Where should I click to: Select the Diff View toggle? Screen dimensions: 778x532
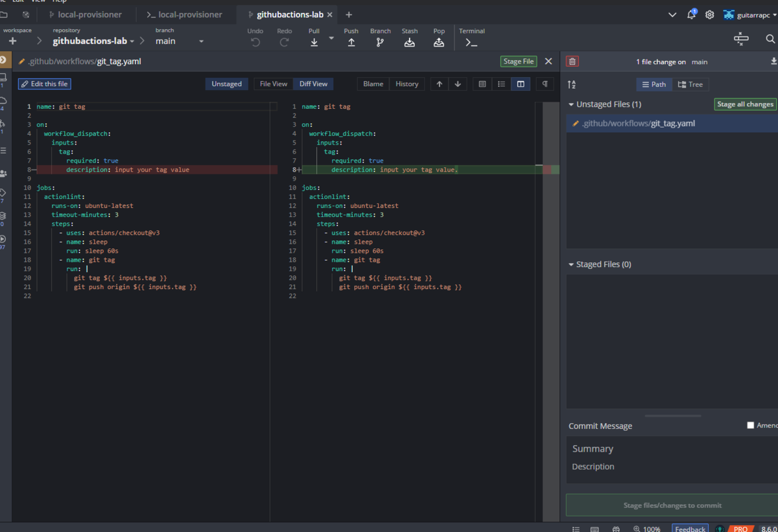[x=314, y=84]
